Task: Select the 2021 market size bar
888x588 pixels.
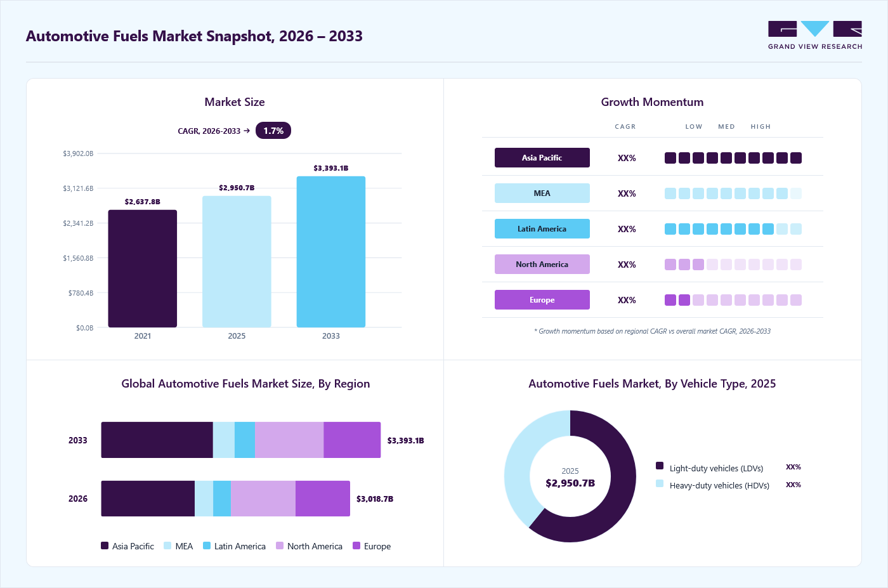Action: pos(143,269)
